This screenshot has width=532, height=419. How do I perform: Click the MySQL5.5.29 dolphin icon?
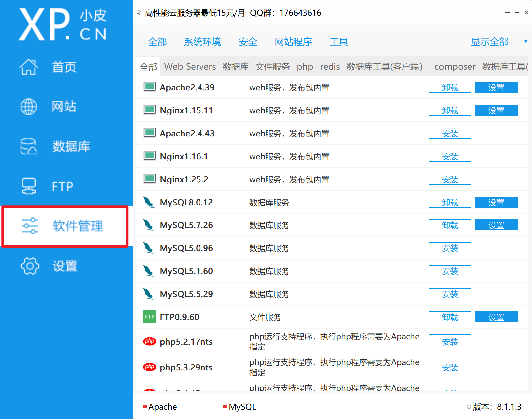click(149, 294)
